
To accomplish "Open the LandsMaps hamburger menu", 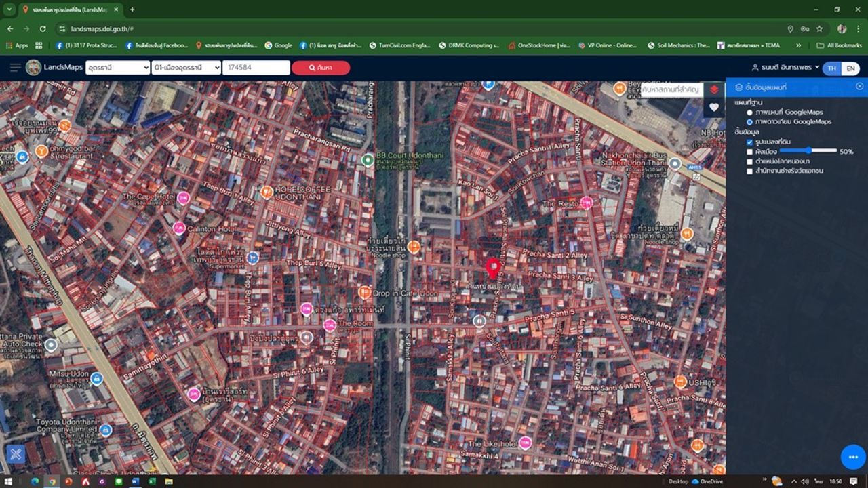I will (x=15, y=68).
